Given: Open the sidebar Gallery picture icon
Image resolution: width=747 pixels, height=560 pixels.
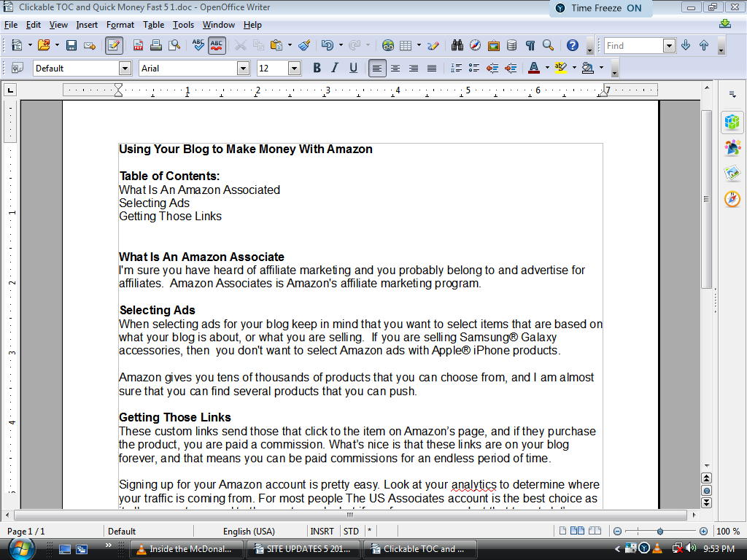Looking at the screenshot, I should pyautogui.click(x=732, y=173).
